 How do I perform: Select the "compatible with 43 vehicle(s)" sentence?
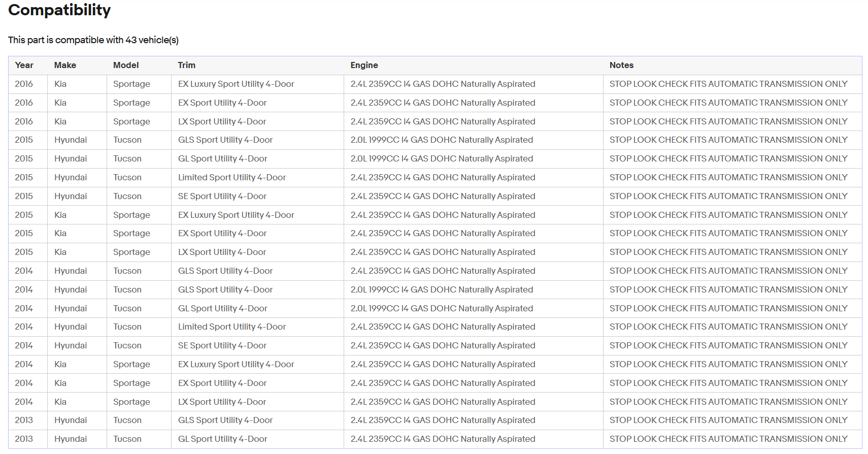[93, 40]
